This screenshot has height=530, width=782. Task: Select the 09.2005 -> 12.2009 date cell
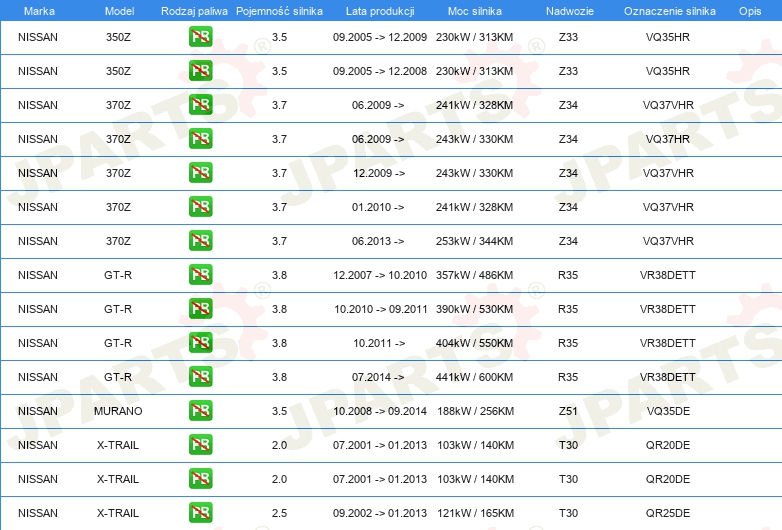tap(380, 37)
